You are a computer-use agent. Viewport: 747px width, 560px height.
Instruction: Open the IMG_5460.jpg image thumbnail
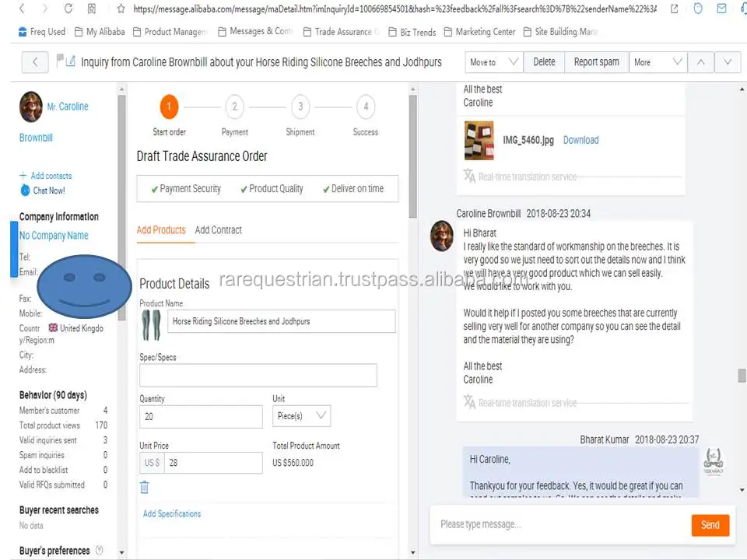point(479,141)
